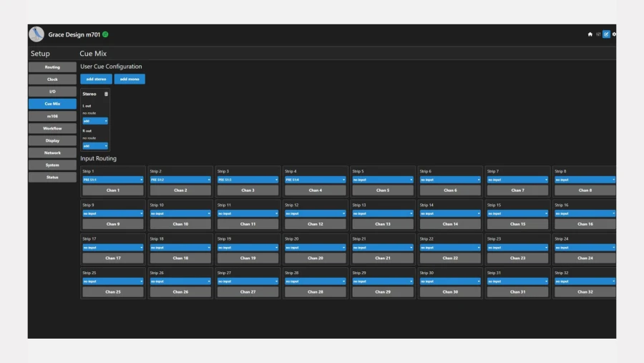Expand Strip 5 no input dropdown
The width and height of the screenshot is (644, 363).
[x=382, y=180]
